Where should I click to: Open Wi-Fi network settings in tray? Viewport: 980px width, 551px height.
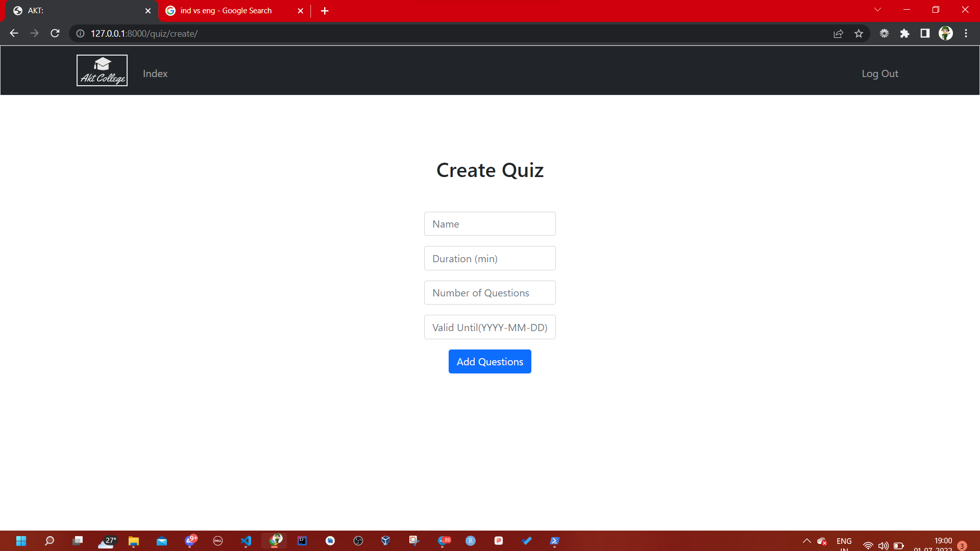click(868, 545)
